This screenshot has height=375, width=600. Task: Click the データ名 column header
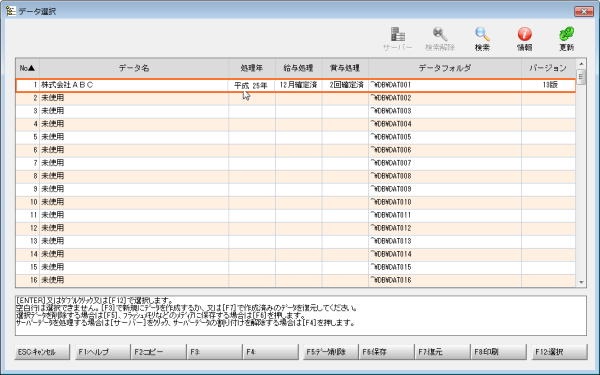134,68
